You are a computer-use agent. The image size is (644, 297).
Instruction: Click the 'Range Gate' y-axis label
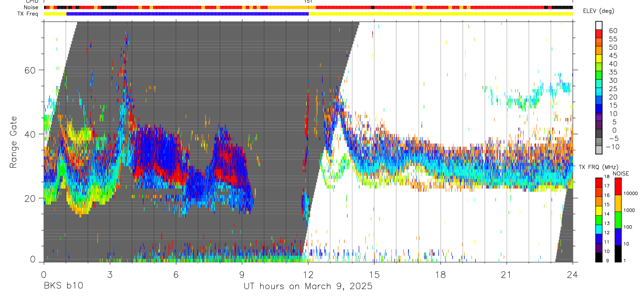click(x=13, y=142)
